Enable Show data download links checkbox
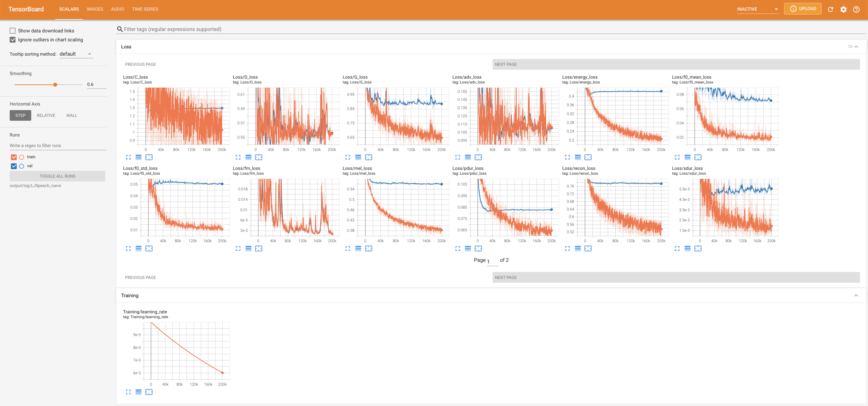 (13, 31)
